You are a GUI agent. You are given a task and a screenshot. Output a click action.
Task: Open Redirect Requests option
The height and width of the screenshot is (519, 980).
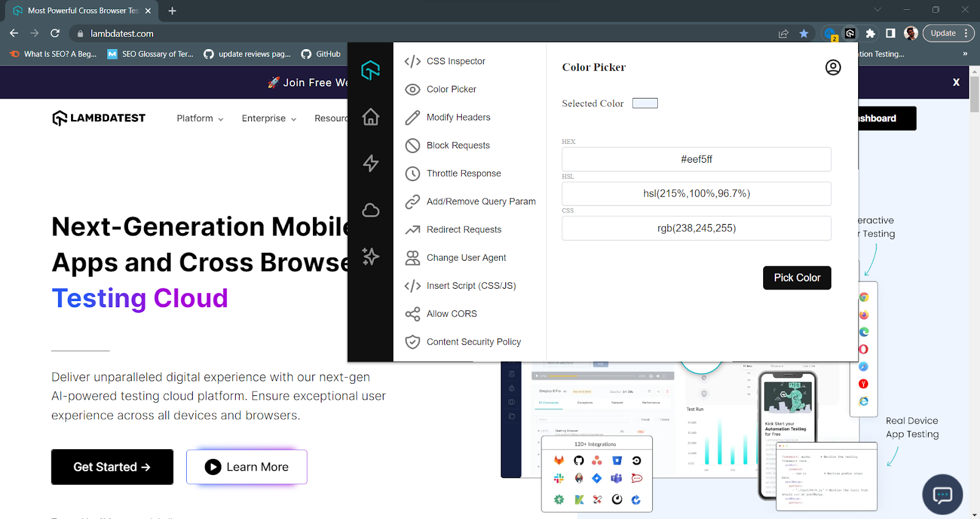[x=464, y=230]
